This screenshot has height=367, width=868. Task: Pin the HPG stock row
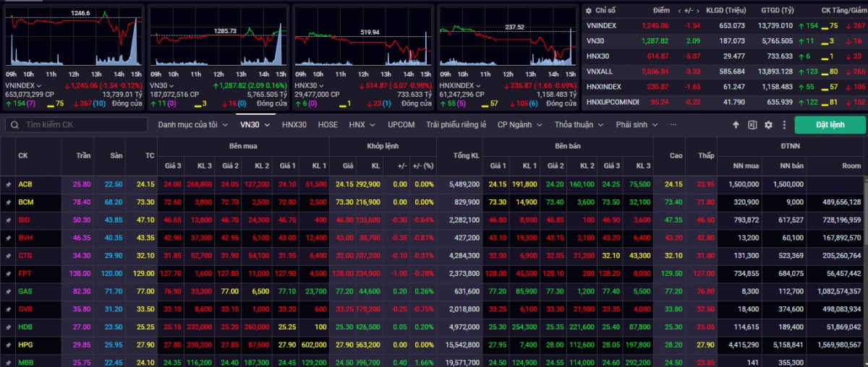tap(8, 345)
